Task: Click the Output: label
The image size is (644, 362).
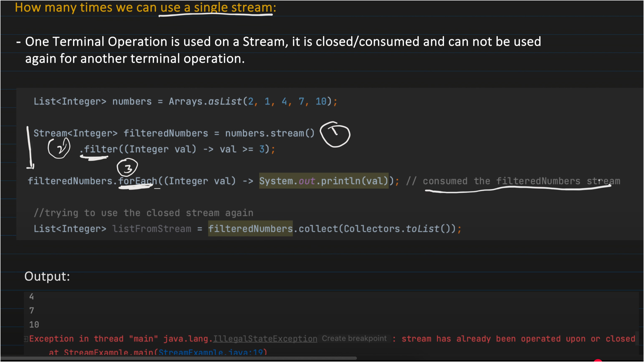Action: pos(47,276)
